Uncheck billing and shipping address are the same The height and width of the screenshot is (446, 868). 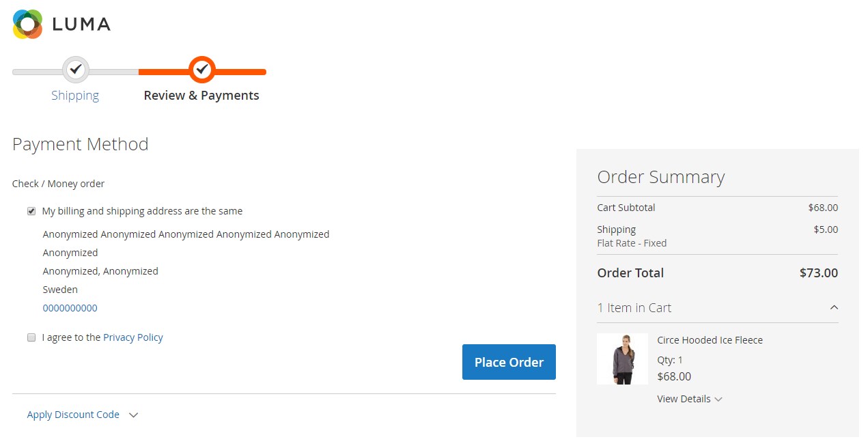pyautogui.click(x=31, y=212)
